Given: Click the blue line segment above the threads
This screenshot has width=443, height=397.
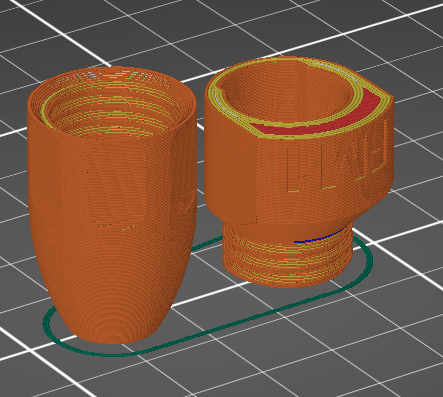Looking at the screenshot, I should point(321,236).
